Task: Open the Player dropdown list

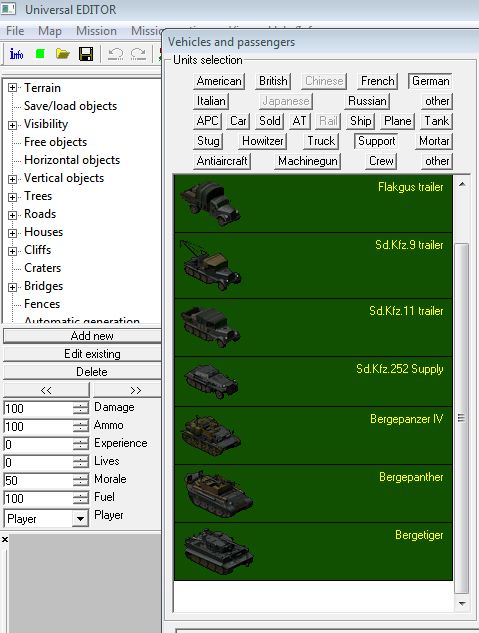Action: point(80,519)
